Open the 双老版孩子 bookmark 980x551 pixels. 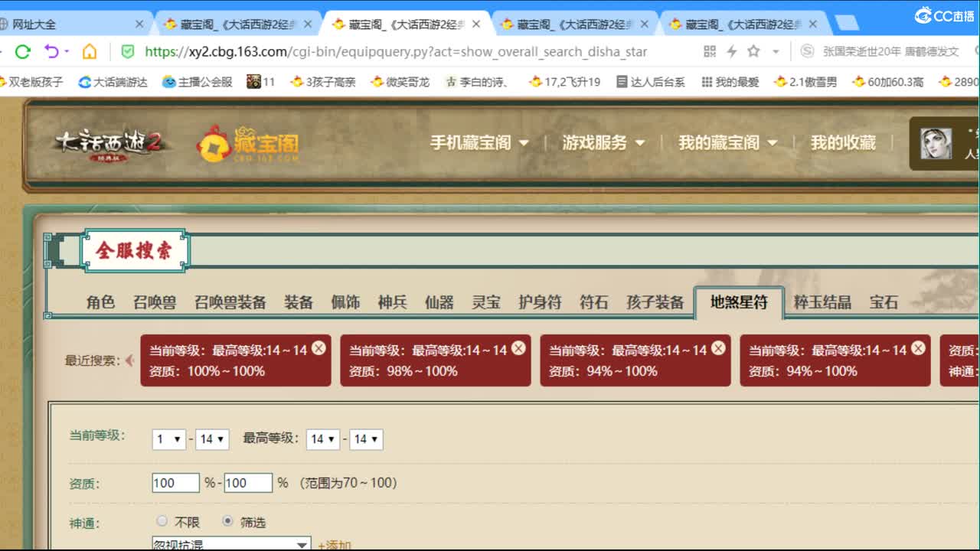32,82
